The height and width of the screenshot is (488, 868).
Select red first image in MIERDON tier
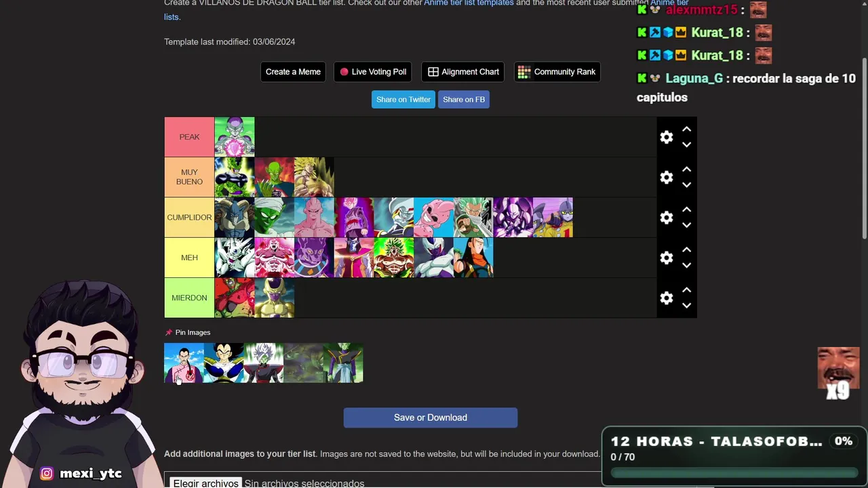(x=235, y=298)
